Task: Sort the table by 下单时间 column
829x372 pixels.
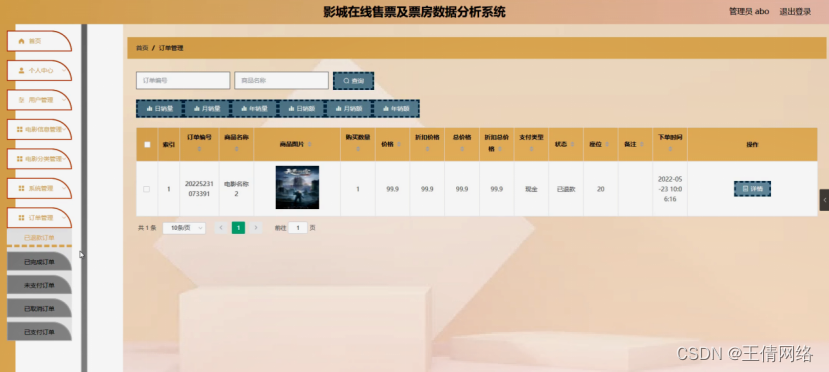Action: coord(670,150)
